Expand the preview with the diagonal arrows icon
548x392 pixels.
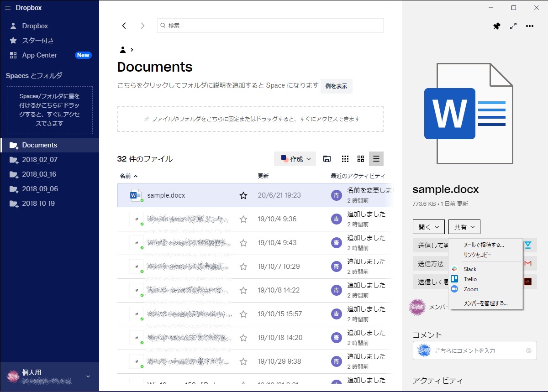pos(513,26)
